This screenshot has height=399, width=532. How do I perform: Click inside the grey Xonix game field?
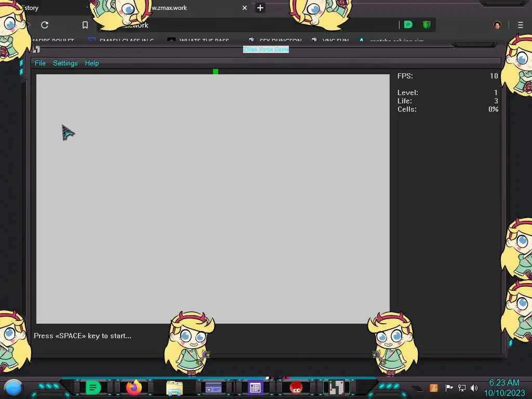(212, 199)
